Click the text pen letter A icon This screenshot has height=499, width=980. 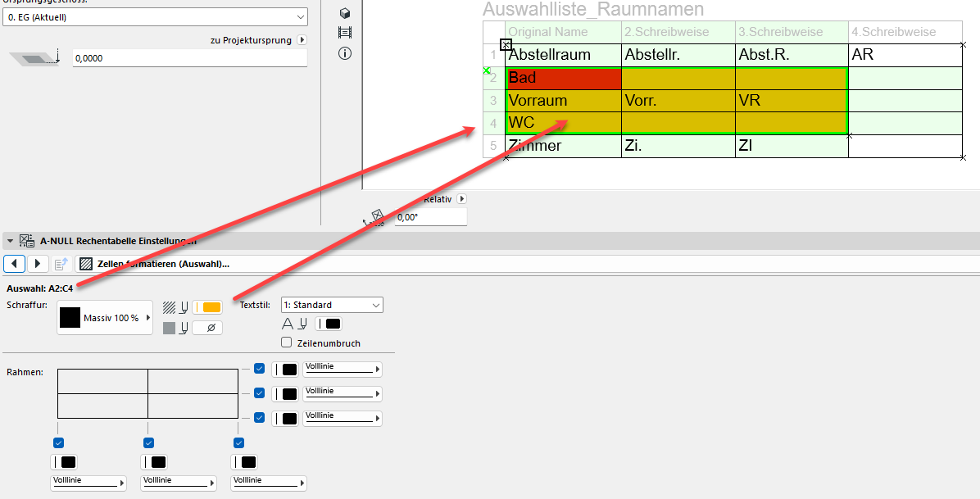(287, 324)
